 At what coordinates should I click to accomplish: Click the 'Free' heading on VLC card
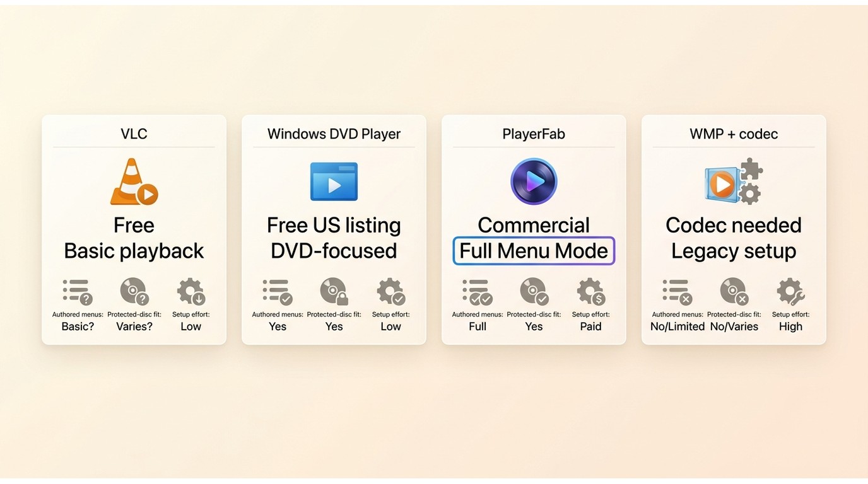[x=134, y=225]
